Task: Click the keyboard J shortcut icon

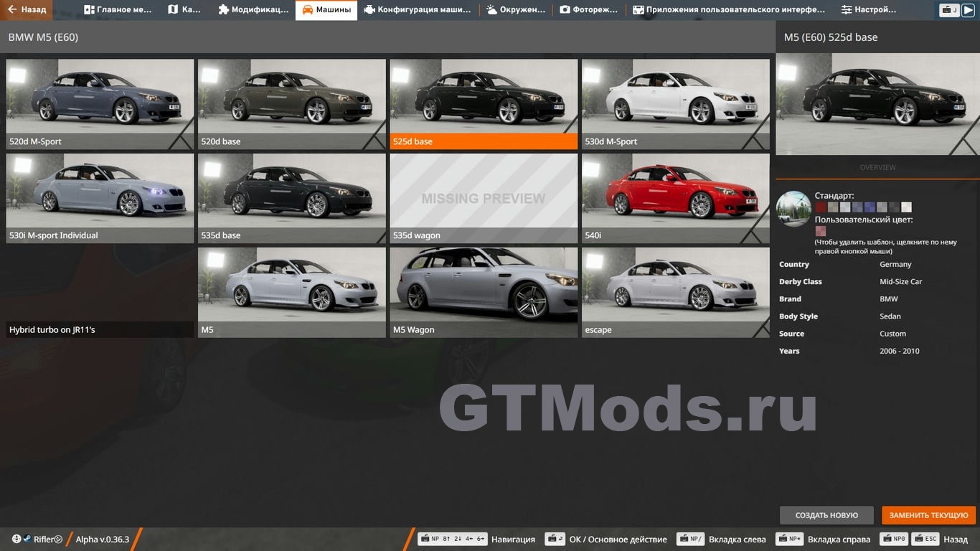Action: pyautogui.click(x=950, y=10)
